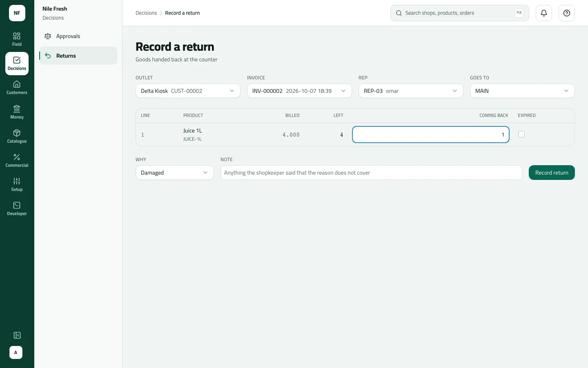
Task: Collapse the sidebar panel
Action: tap(17, 335)
